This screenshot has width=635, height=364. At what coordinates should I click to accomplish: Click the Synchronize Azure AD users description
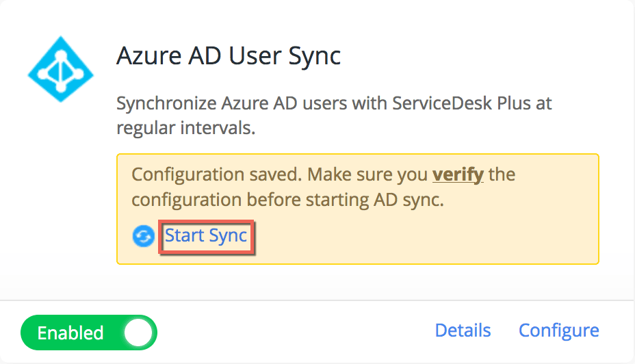(334, 104)
